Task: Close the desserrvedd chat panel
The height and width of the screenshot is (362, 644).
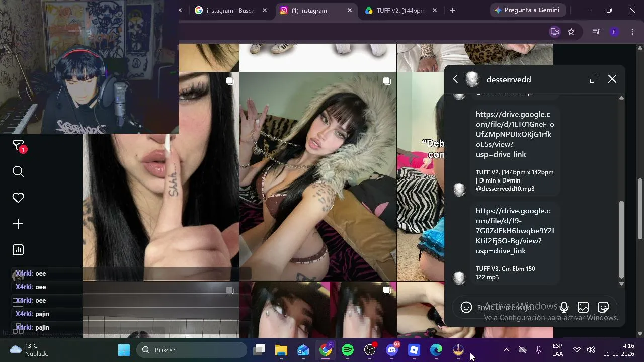Action: click(x=612, y=79)
